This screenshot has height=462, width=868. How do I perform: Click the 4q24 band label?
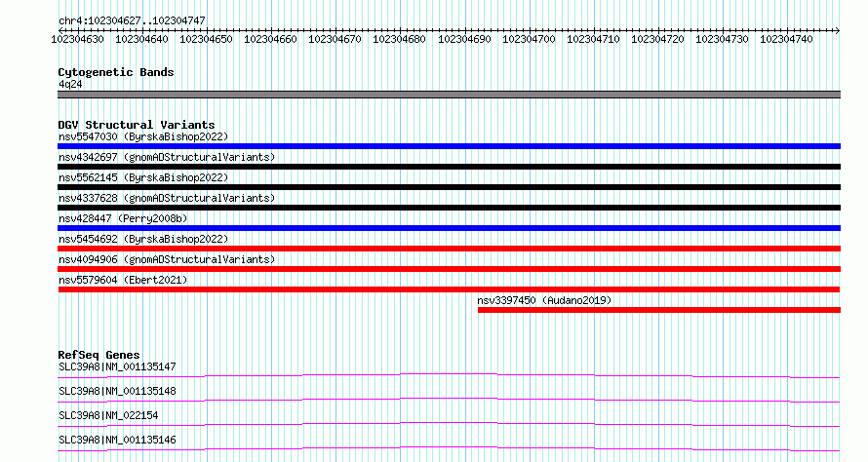(x=70, y=84)
